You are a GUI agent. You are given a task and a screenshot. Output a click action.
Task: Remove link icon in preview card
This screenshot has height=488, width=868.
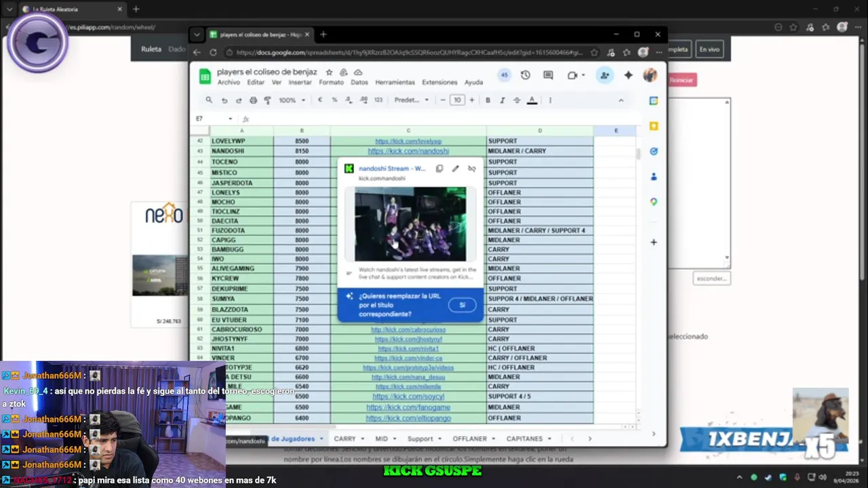click(472, 169)
